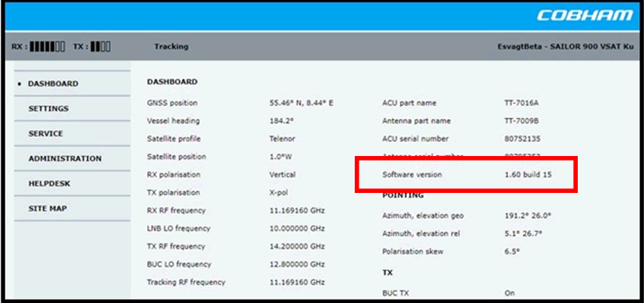The width and height of the screenshot is (644, 303).
Task: Click the ACU part name TT-7016A
Action: point(521,103)
